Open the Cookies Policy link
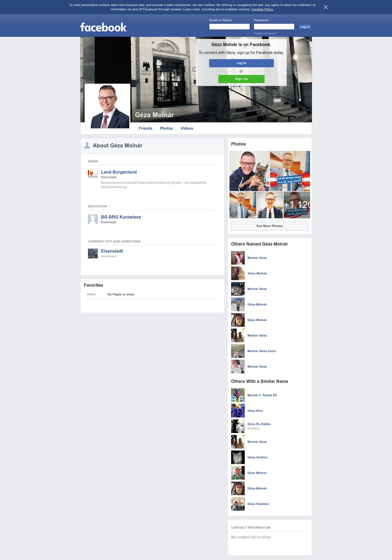Viewport: 392px width, 560px height. click(x=262, y=9)
